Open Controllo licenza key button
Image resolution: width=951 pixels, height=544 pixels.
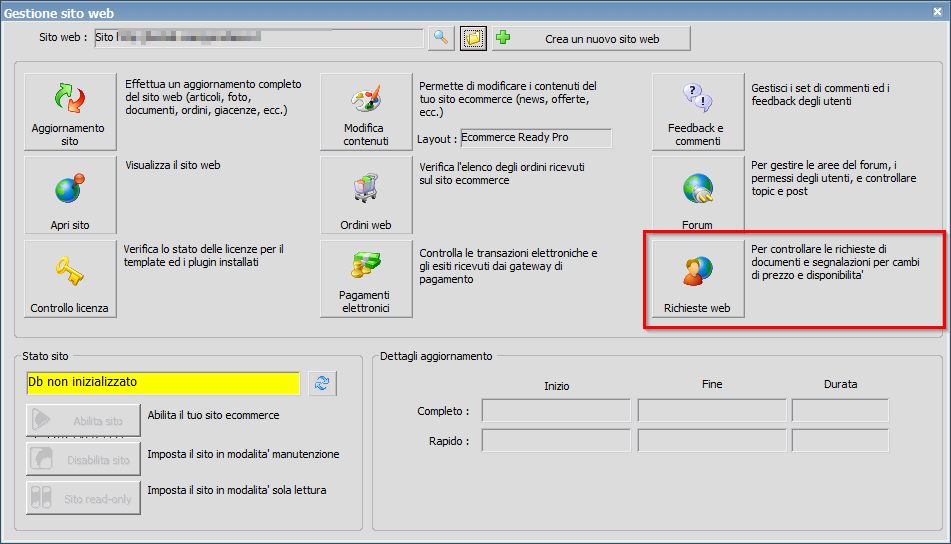[70, 278]
